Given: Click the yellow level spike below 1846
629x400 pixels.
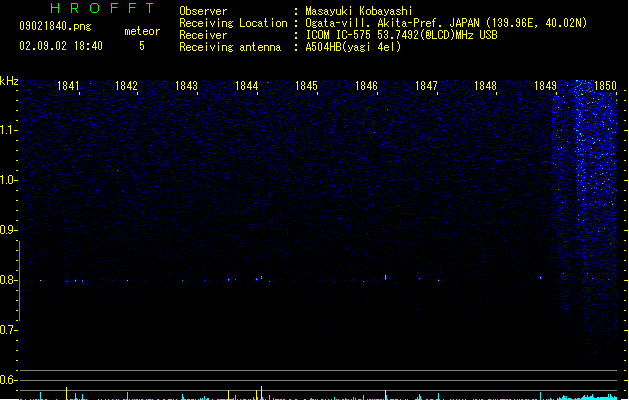Looking at the screenshot, I should pos(386,394).
